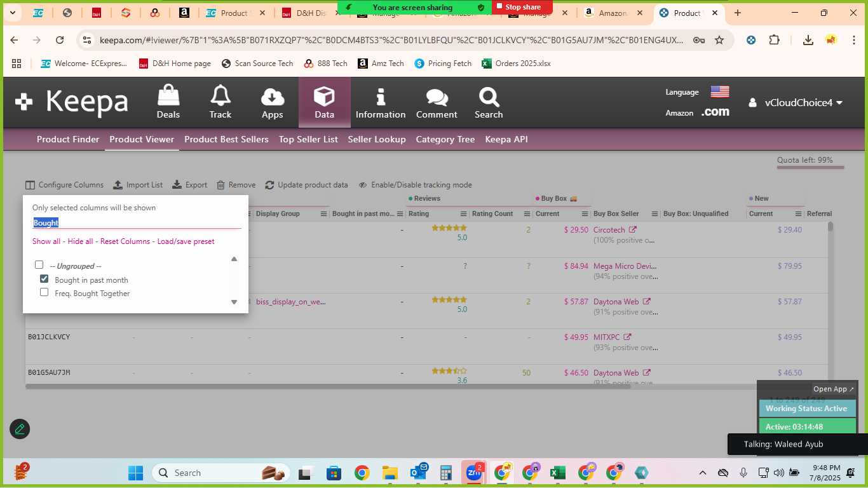Open Rating Count column menu
The image size is (868, 488).
[x=527, y=214]
